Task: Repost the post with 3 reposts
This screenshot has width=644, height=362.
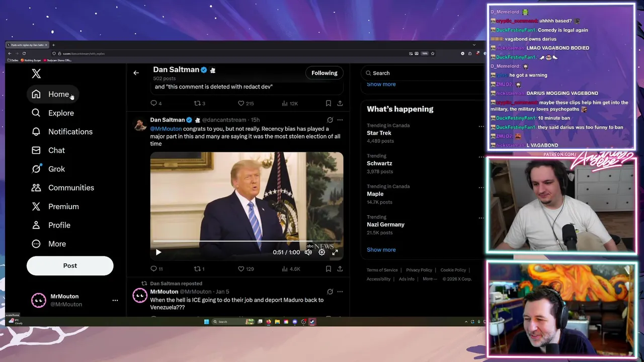Action: tap(200, 103)
